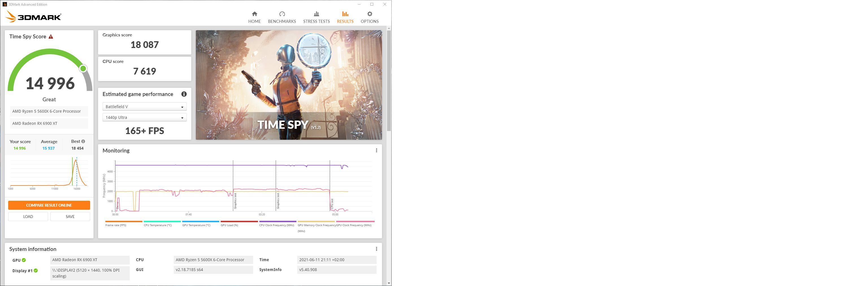Viewport: 868px width, 286px height.
Task: Click the vertical scrollbar thumb
Action: [389, 81]
